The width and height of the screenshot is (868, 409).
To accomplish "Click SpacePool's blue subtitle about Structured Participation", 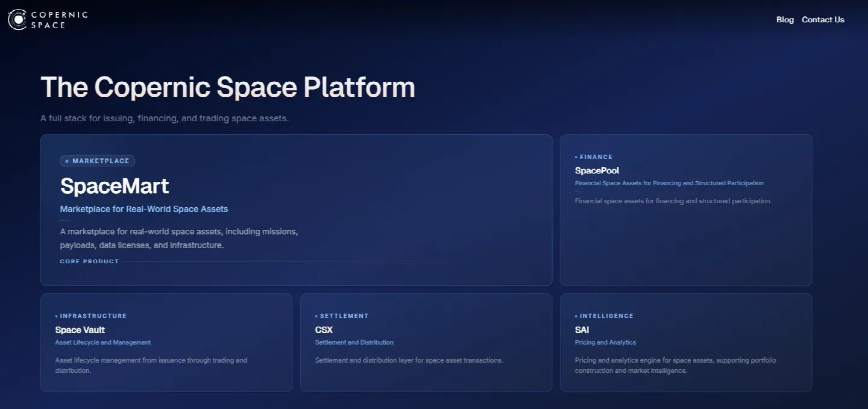I will [x=669, y=183].
